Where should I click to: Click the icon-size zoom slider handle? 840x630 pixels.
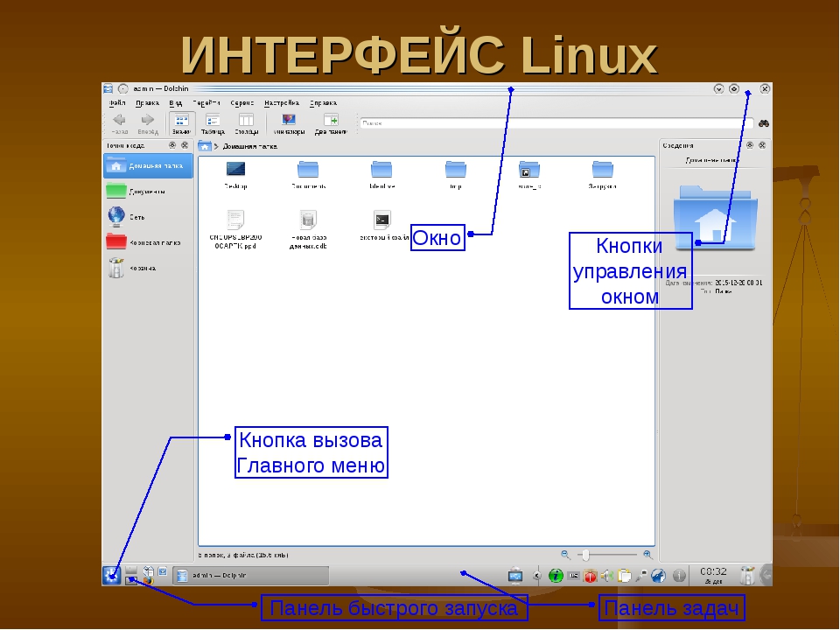pos(585,555)
